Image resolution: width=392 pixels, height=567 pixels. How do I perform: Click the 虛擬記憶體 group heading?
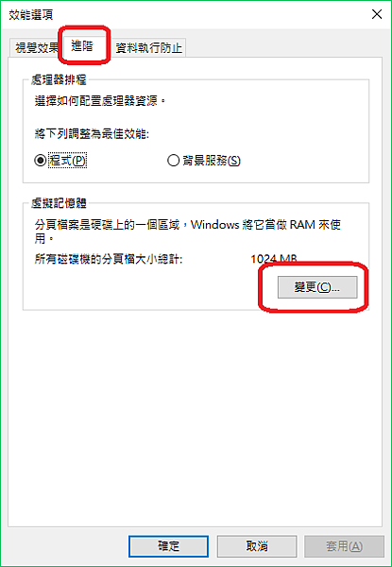point(59,203)
